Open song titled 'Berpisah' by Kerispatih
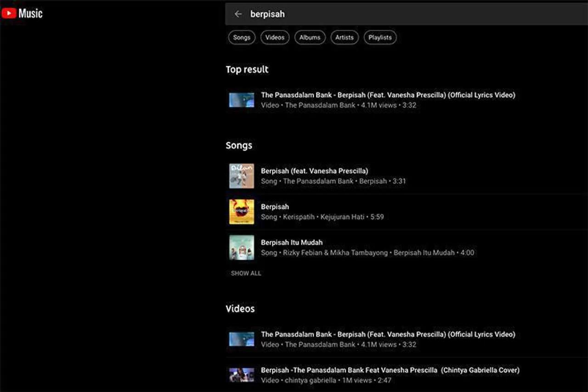This screenshot has height=392, width=588. coord(275,207)
